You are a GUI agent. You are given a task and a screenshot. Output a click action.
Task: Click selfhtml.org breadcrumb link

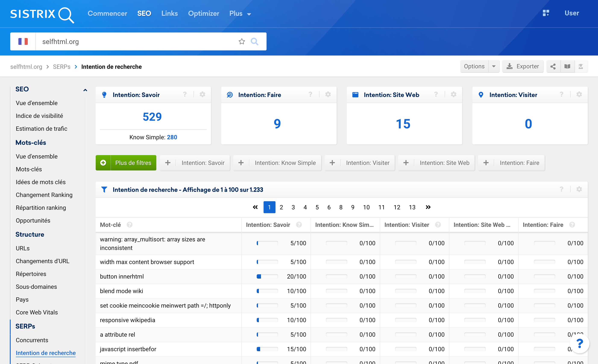(26, 67)
